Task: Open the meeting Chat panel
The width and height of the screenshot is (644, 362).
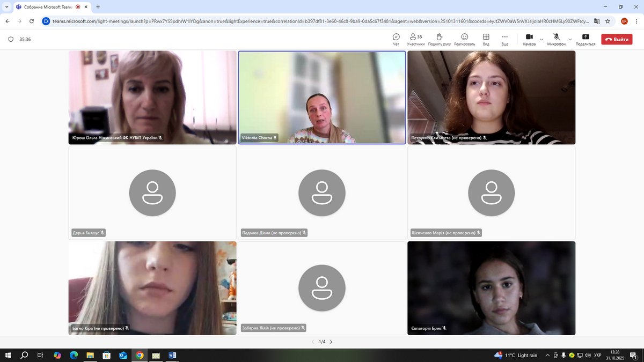Action: pyautogui.click(x=396, y=39)
